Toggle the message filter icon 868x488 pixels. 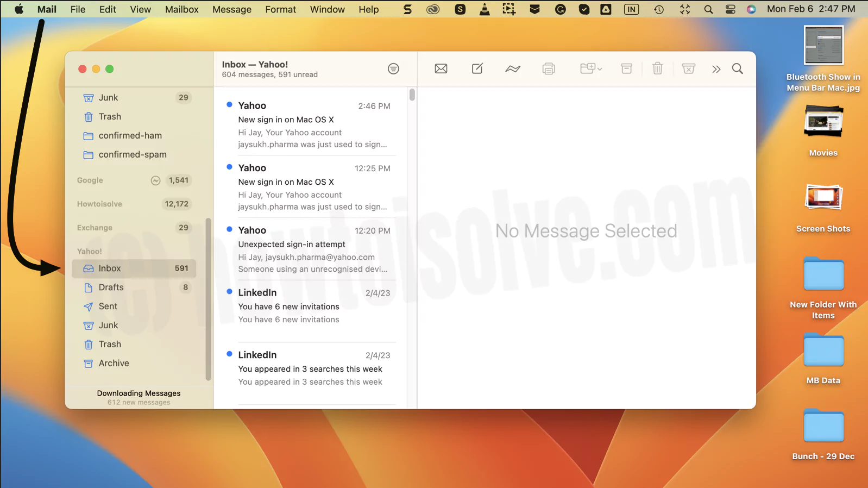click(393, 68)
